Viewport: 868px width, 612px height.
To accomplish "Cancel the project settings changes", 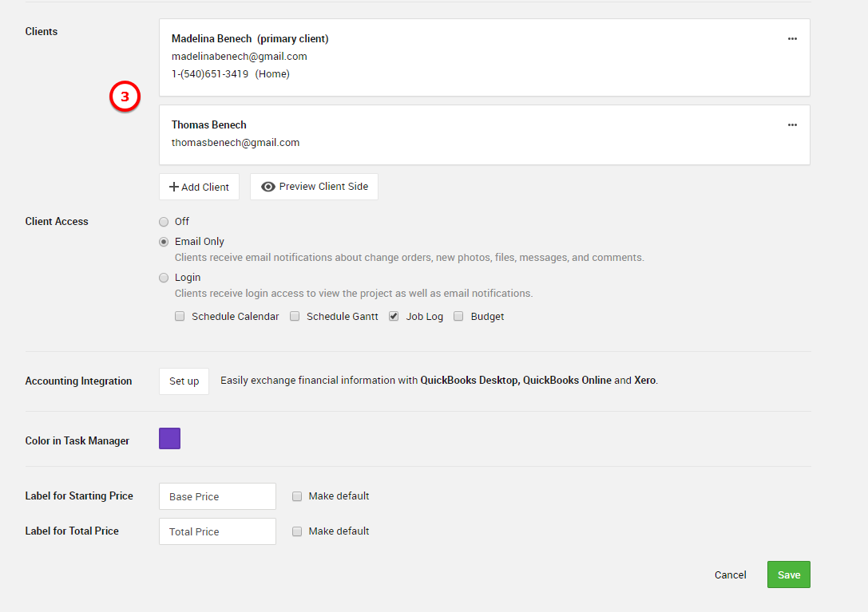I will click(730, 574).
